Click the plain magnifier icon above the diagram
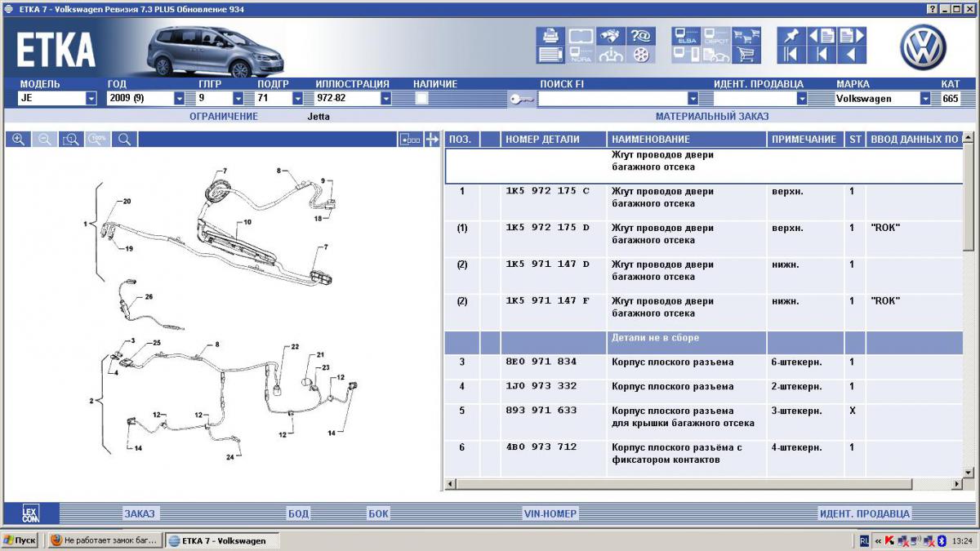 pyautogui.click(x=124, y=140)
